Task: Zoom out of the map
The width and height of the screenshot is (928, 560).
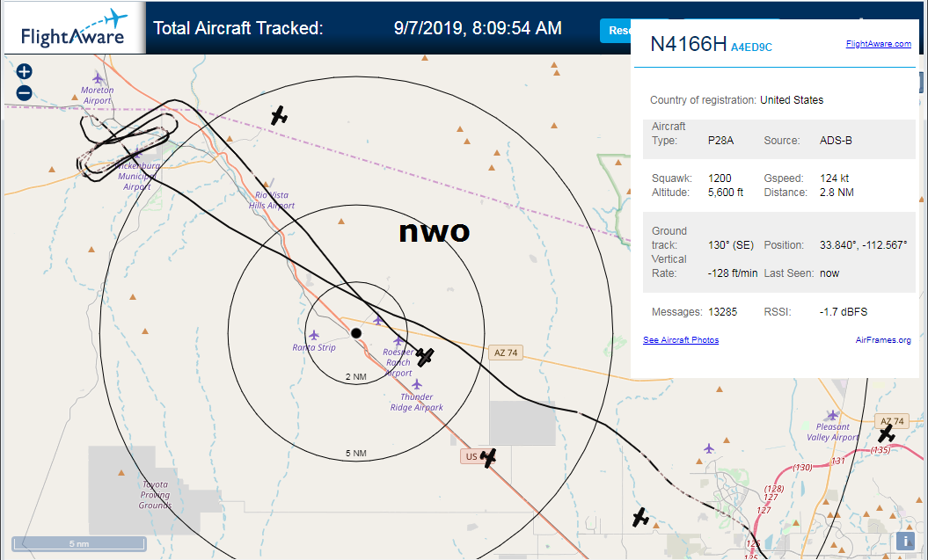Action: pyautogui.click(x=24, y=93)
